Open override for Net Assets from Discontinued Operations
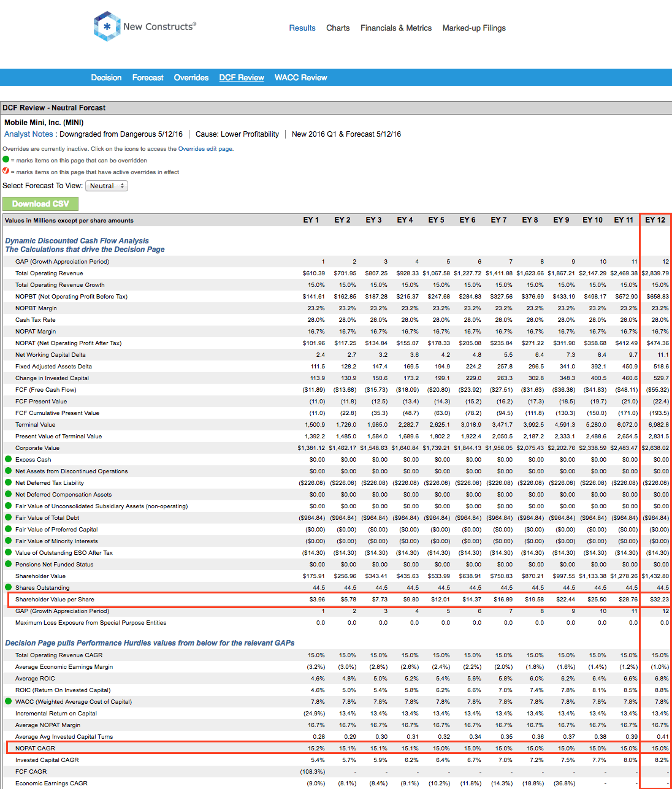 pyautogui.click(x=9, y=471)
